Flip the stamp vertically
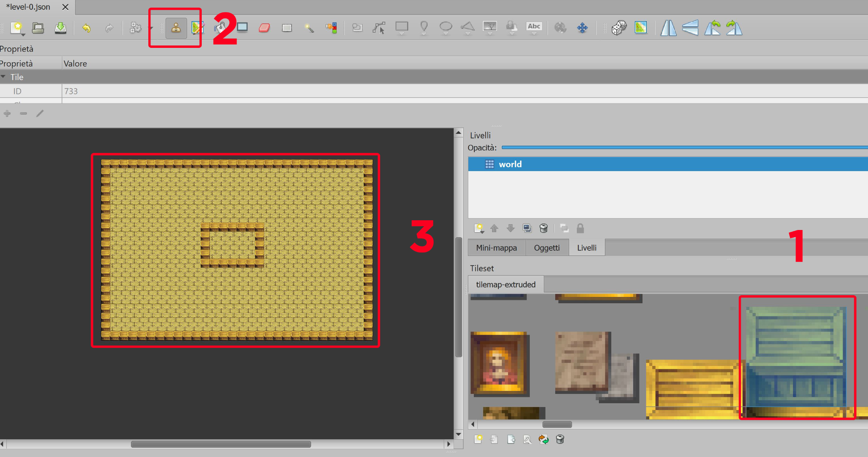Viewport: 868px width, 457px height. pyautogui.click(x=690, y=28)
